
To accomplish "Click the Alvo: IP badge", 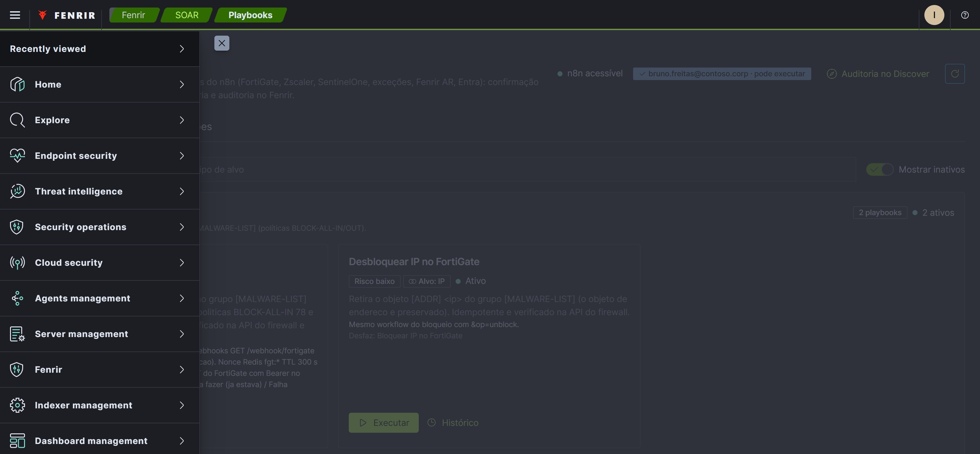I will tap(427, 281).
